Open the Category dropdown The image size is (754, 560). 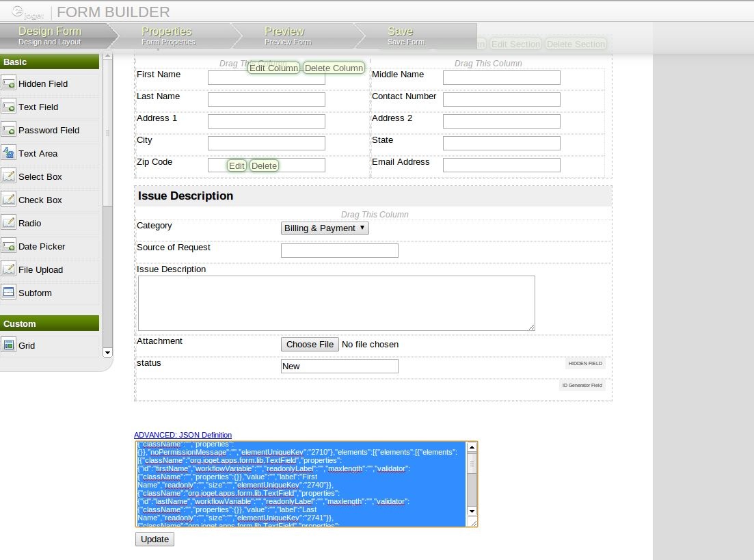pyautogui.click(x=325, y=228)
